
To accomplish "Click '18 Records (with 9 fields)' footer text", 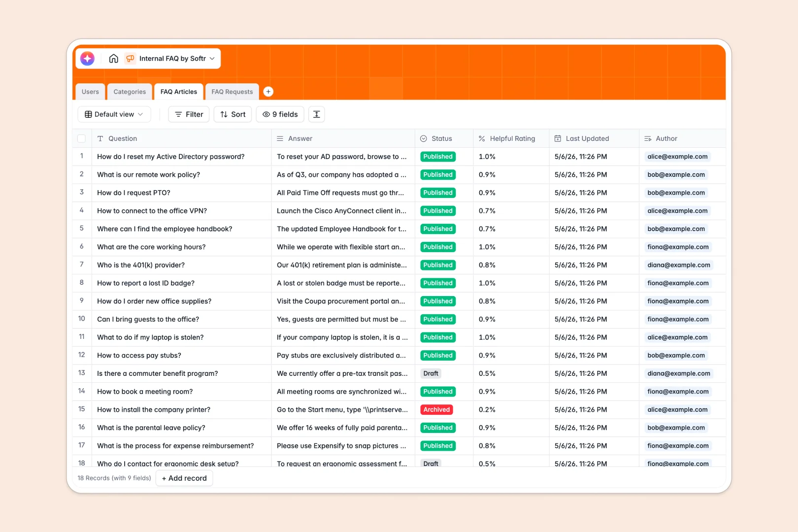I will click(114, 478).
